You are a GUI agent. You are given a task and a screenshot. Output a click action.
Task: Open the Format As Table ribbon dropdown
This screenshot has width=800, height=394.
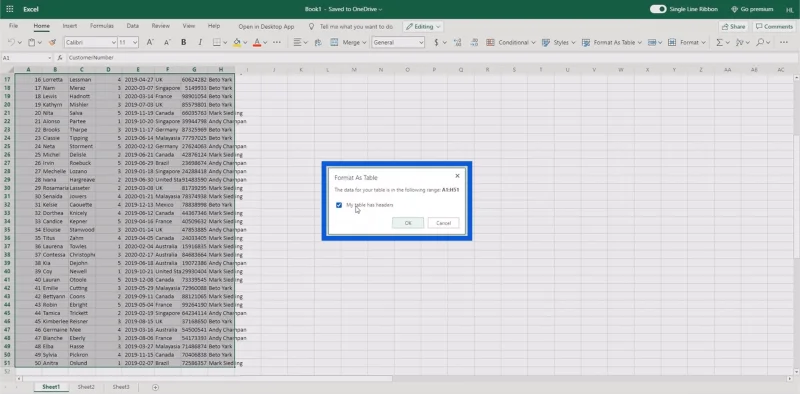612,42
